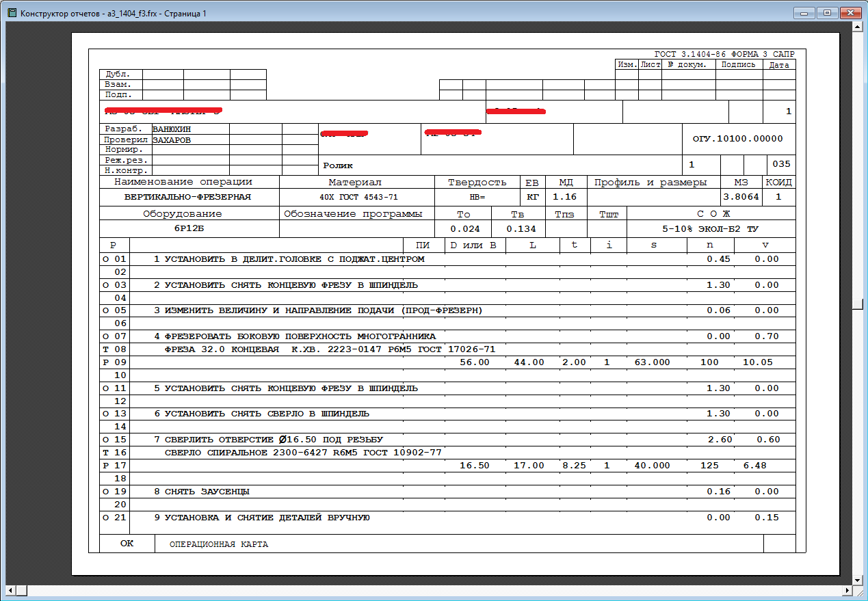Maximize the report preview window
Image resolution: width=868 pixels, height=601 pixels.
coord(827,12)
